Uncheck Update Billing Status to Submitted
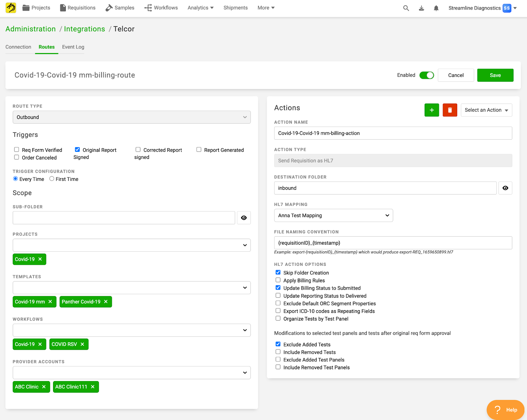 (x=278, y=288)
